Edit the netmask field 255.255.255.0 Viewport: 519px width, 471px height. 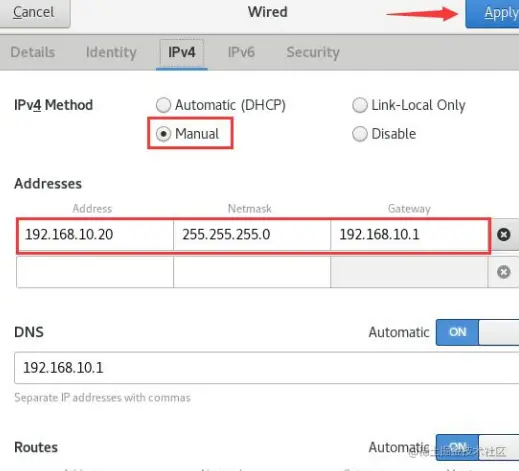coord(252,235)
